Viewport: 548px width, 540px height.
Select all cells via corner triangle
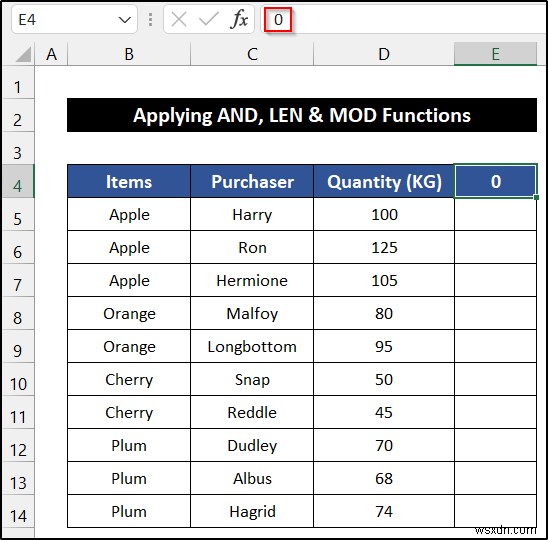[x=23, y=54]
